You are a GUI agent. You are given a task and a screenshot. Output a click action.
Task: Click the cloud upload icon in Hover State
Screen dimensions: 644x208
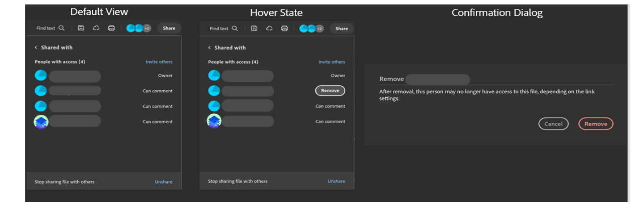(269, 29)
